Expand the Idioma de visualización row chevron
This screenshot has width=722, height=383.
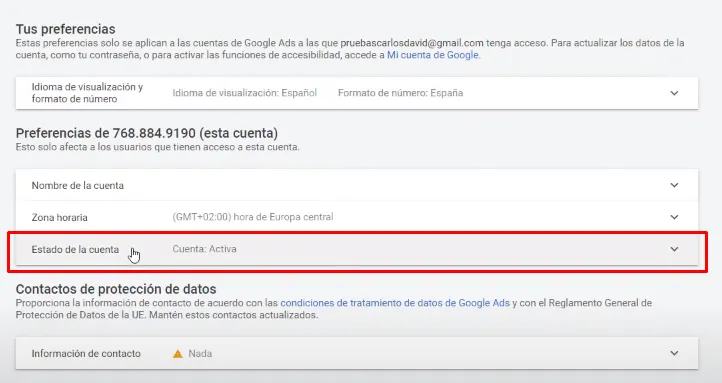[674, 93]
